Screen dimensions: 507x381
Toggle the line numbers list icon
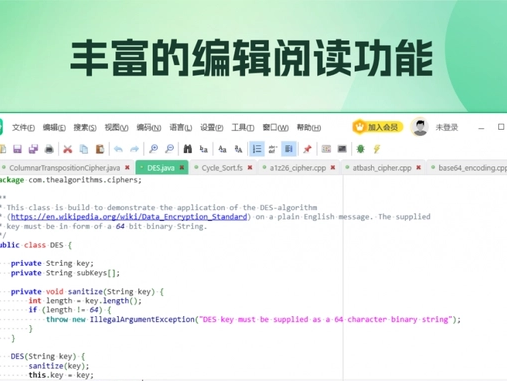tap(257, 149)
